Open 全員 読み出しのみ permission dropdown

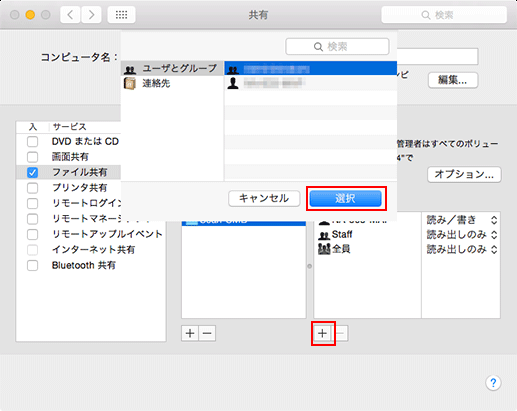pos(462,249)
